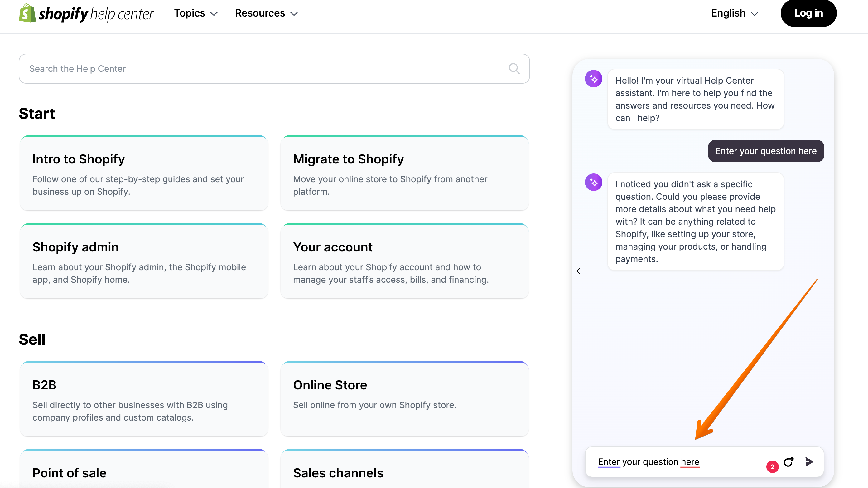
Task: Click 'Move your online store to Shopify' description
Action: click(x=390, y=185)
